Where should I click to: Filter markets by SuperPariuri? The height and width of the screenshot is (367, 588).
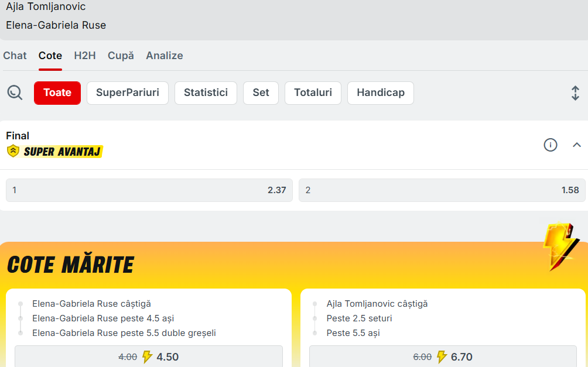(x=128, y=92)
